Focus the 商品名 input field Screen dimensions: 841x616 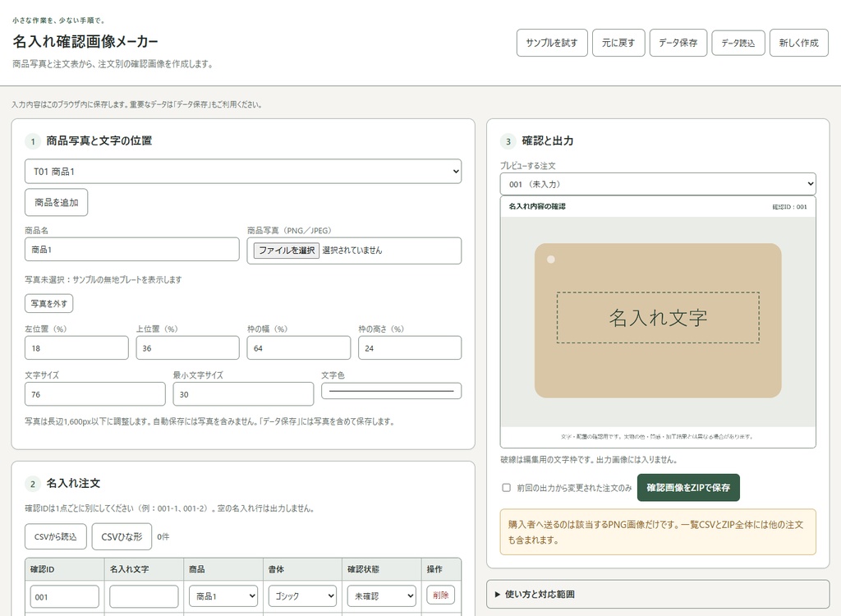[x=132, y=250]
